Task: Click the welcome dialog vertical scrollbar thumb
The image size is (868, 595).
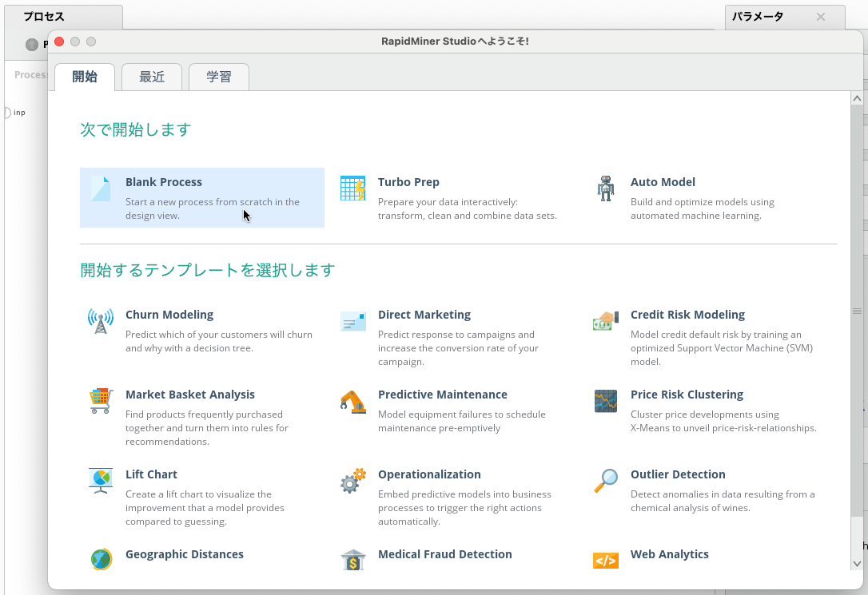Action: pos(857,311)
